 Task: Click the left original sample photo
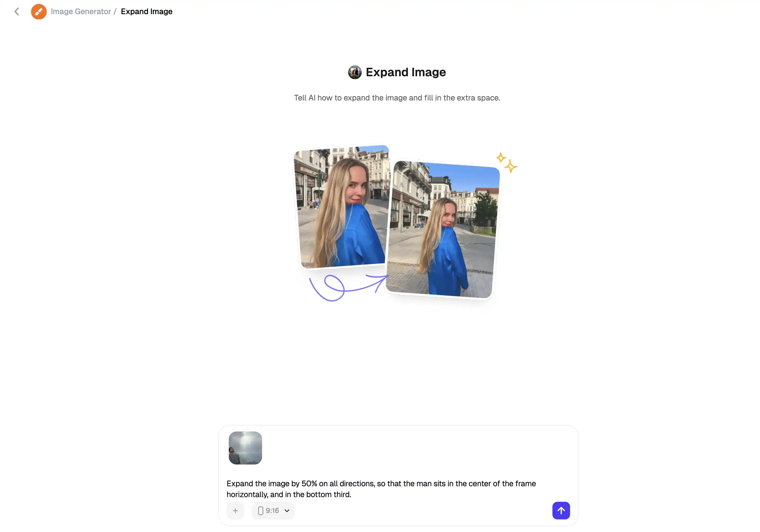pyautogui.click(x=341, y=207)
